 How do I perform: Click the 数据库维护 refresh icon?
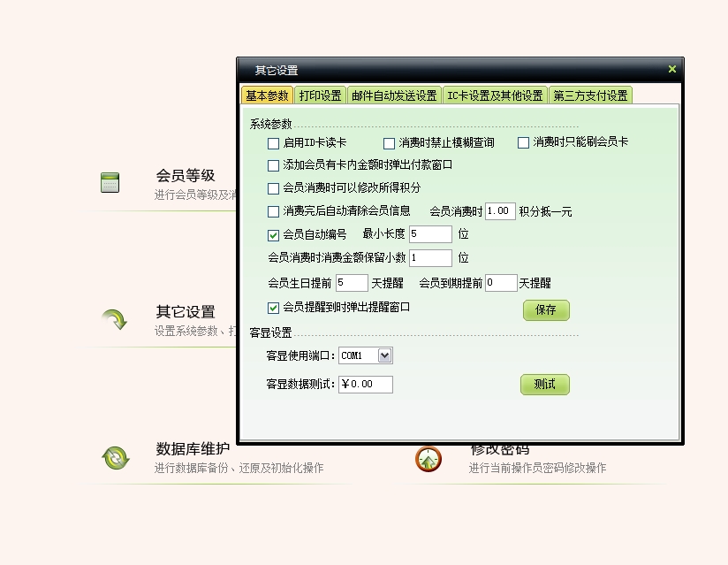tap(115, 458)
